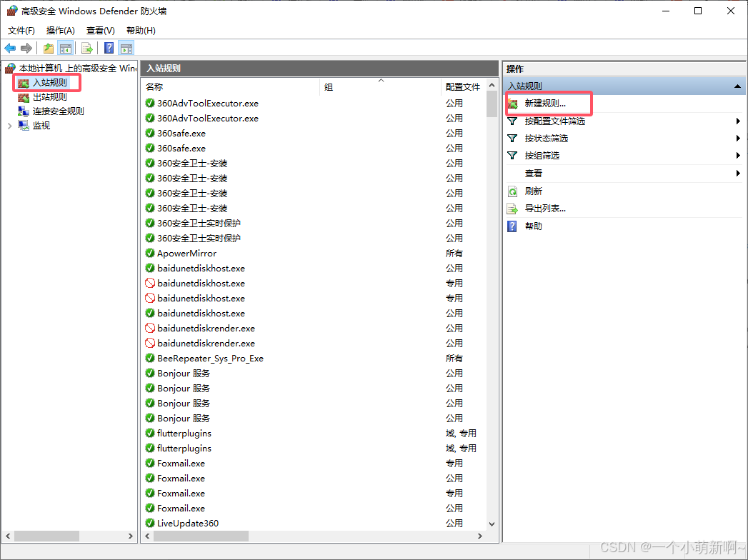The image size is (748, 560).
Task: Click the monitor icon of 监视 node
Action: (x=24, y=126)
